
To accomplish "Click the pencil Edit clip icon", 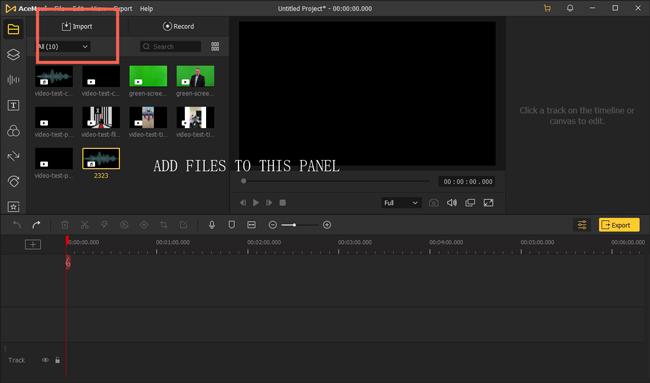I will point(184,225).
